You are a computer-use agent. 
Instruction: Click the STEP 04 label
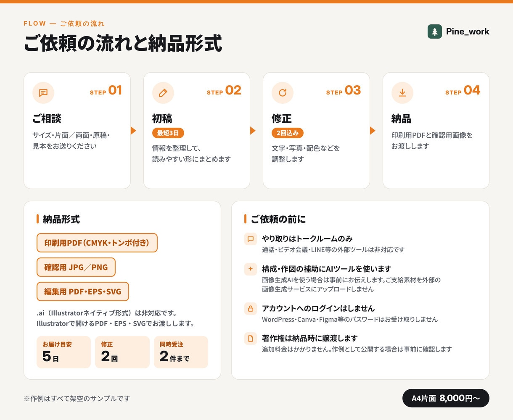[463, 91]
